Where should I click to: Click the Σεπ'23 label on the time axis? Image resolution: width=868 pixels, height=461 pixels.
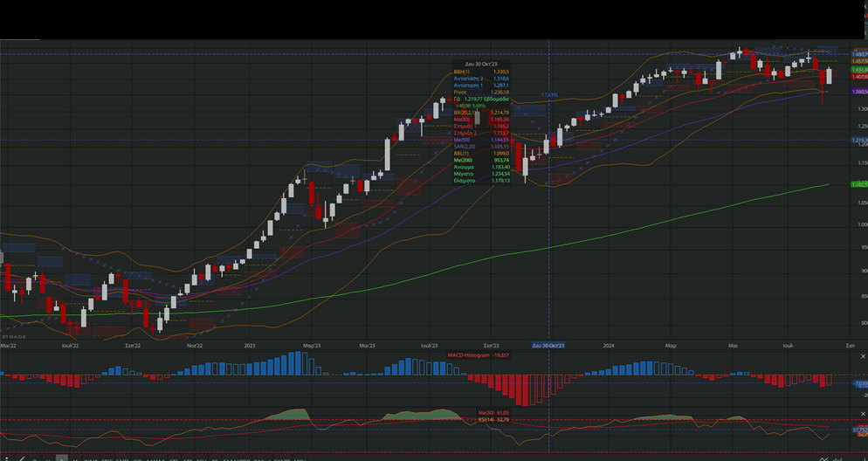tap(492, 346)
